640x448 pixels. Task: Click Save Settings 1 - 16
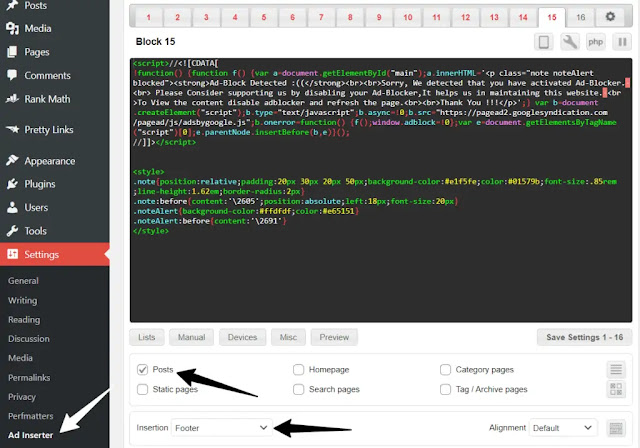pos(584,337)
